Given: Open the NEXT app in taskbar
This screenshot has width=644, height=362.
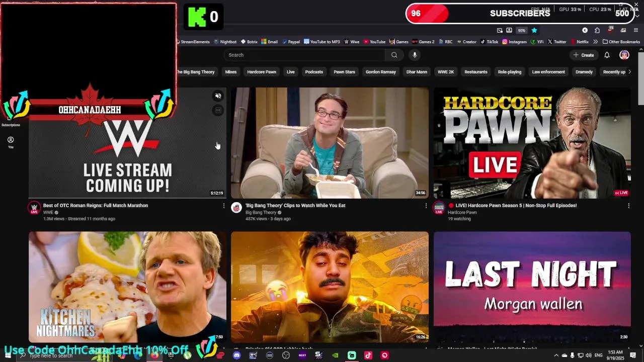Looking at the screenshot, I should coord(302,355).
